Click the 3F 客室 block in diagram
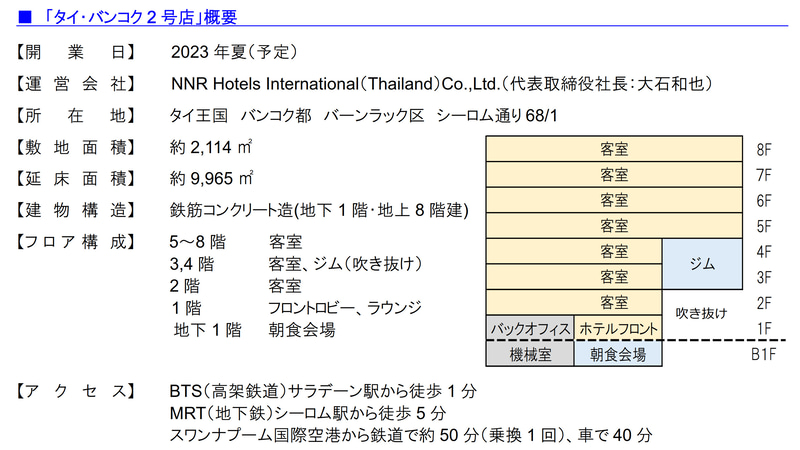 574,277
